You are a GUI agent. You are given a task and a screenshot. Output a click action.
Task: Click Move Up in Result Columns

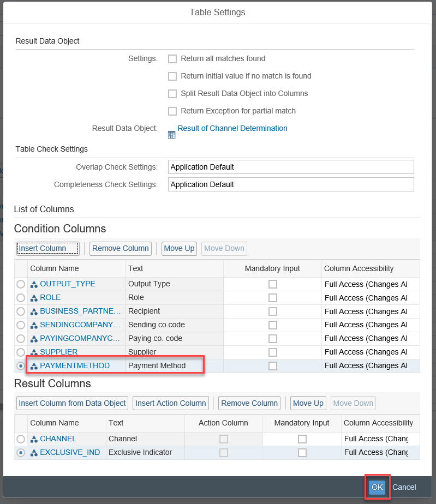coord(308,403)
